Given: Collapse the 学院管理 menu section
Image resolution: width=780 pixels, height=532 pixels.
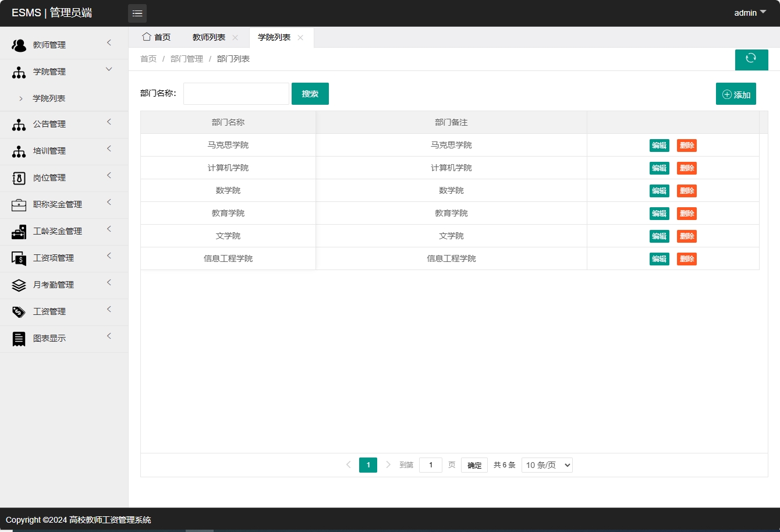Looking at the screenshot, I should pyautogui.click(x=64, y=71).
